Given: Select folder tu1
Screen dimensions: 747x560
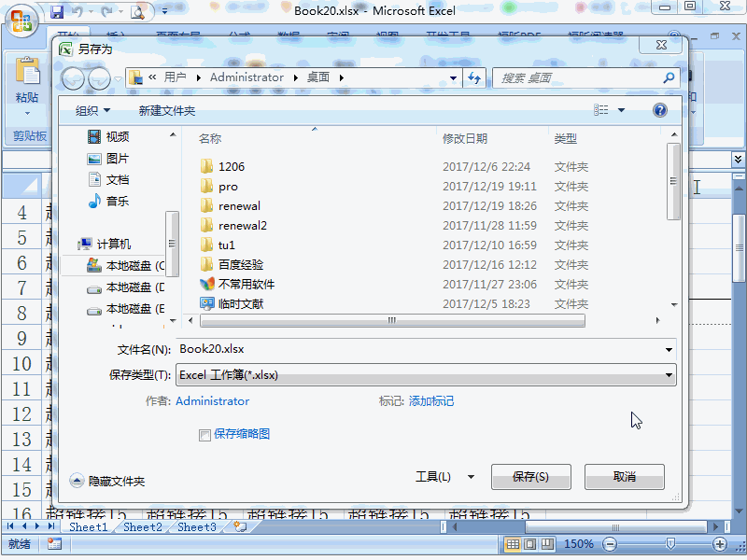Looking at the screenshot, I should [218, 245].
